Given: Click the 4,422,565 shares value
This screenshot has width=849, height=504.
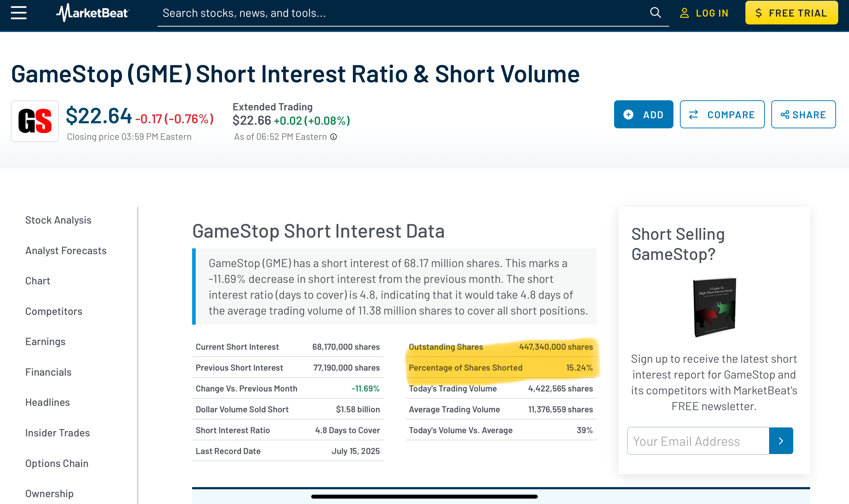Looking at the screenshot, I should 560,389.
